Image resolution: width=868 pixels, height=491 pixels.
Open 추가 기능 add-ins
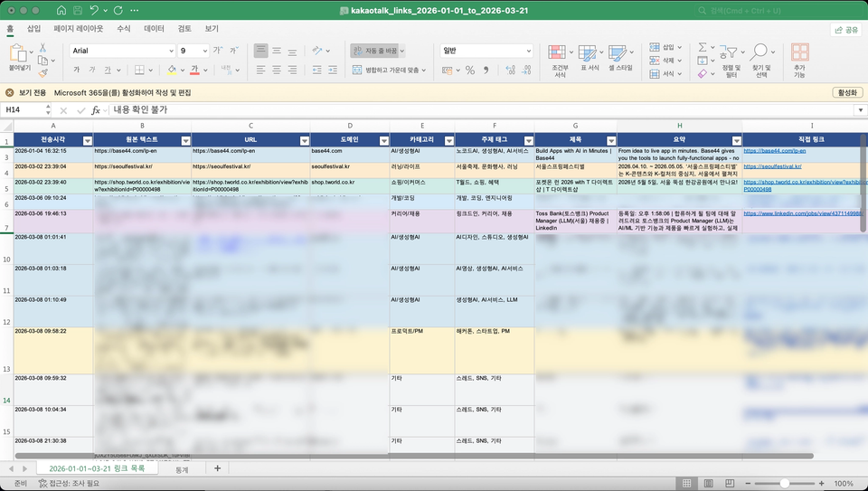click(x=800, y=61)
